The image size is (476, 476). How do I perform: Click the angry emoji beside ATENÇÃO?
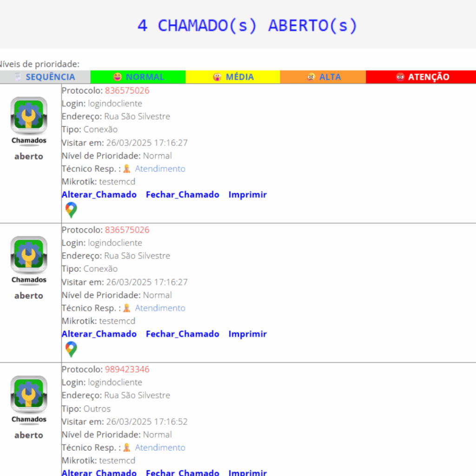pyautogui.click(x=400, y=77)
